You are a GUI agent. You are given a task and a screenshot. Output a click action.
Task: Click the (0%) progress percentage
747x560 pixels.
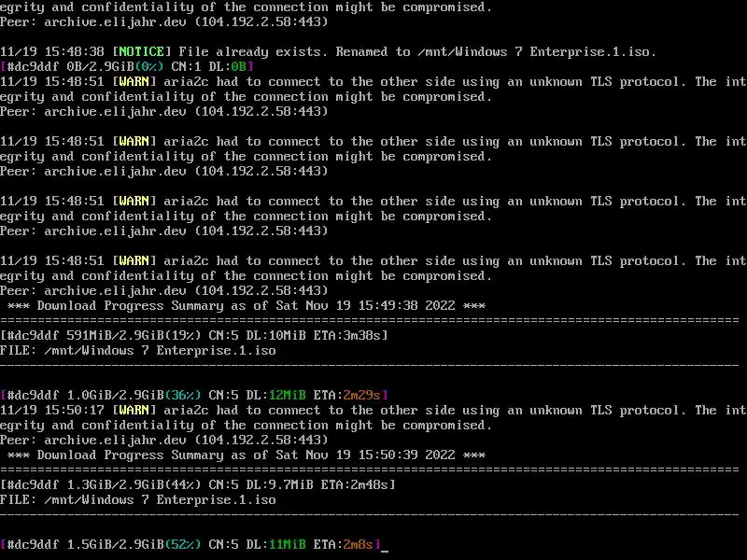coord(149,66)
